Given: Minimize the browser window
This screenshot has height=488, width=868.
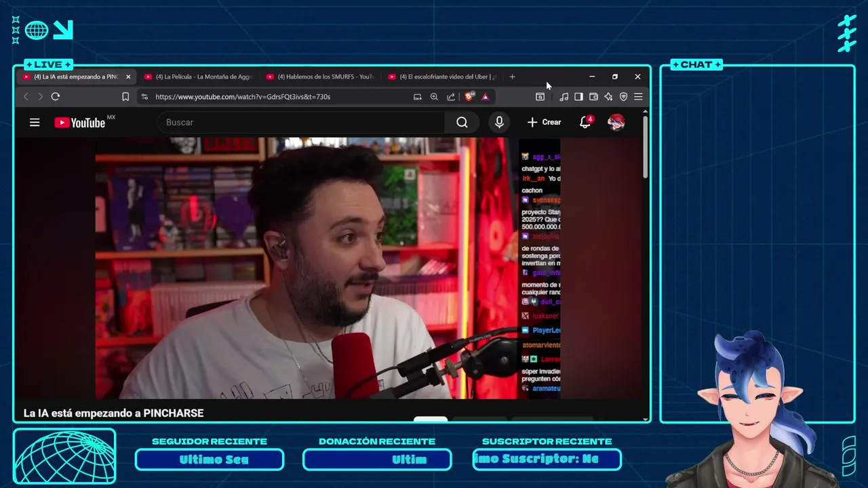Looking at the screenshot, I should pos(592,77).
